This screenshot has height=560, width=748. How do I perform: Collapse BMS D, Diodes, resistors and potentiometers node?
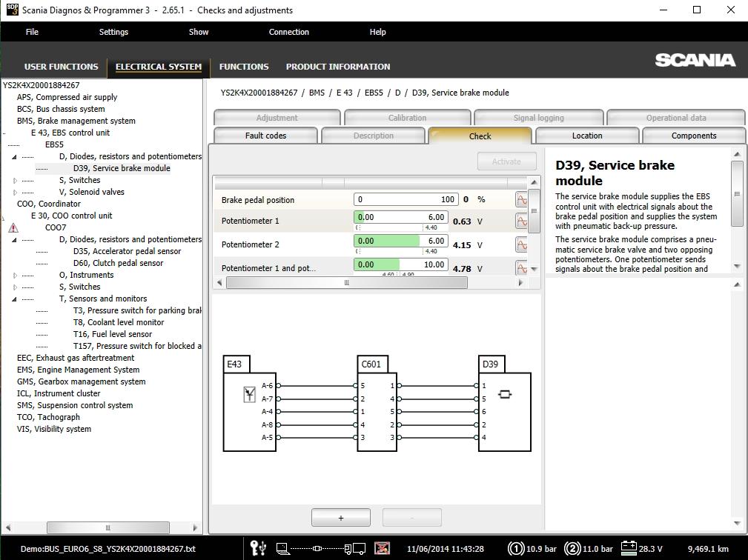14,157
